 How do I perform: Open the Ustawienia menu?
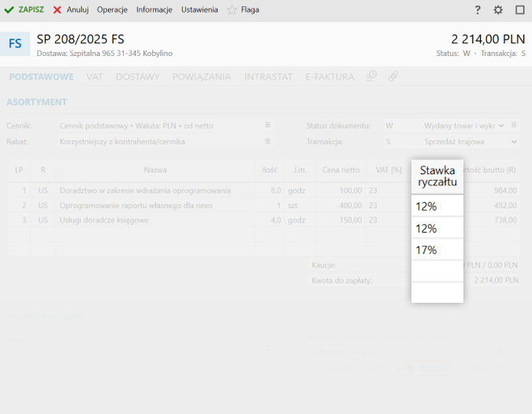point(199,10)
